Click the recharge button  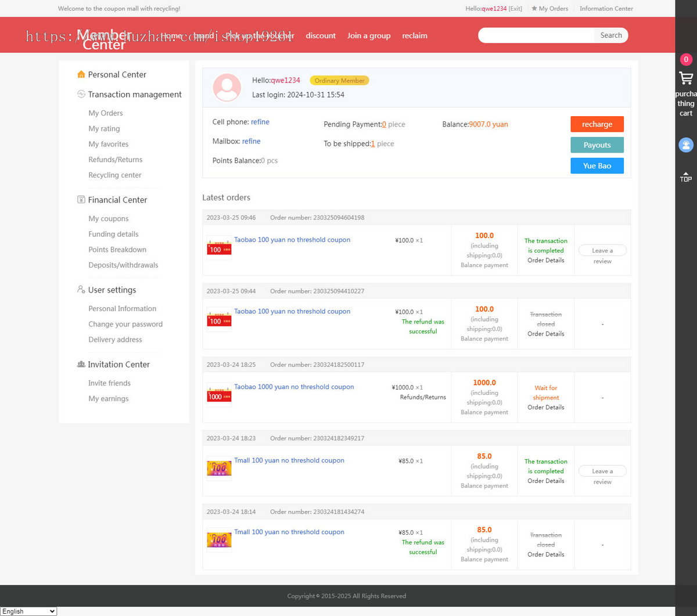(597, 124)
